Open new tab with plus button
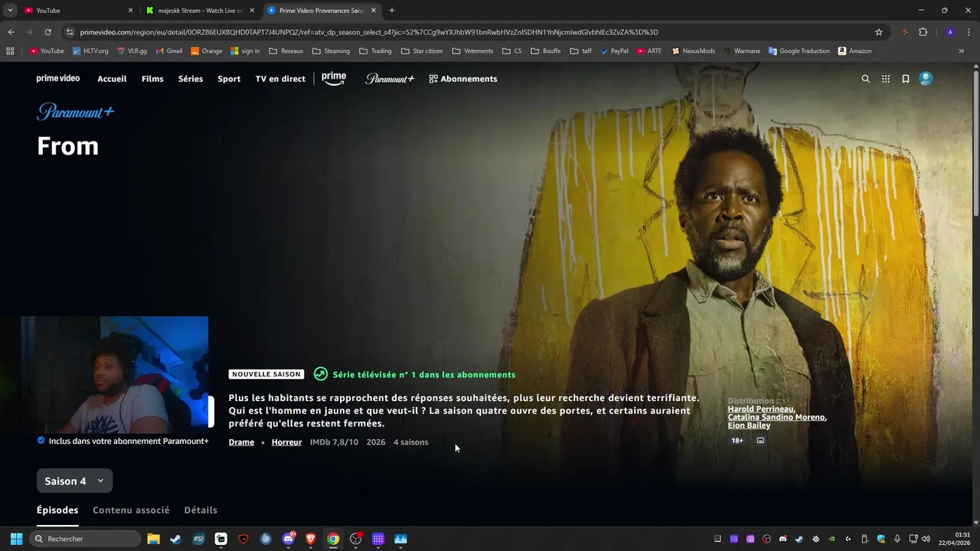 392,11
